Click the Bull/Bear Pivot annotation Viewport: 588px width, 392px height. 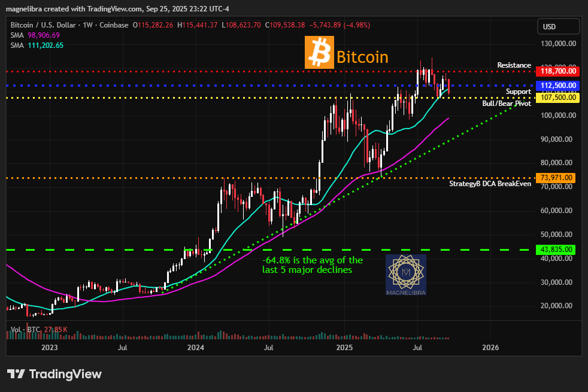tap(506, 104)
